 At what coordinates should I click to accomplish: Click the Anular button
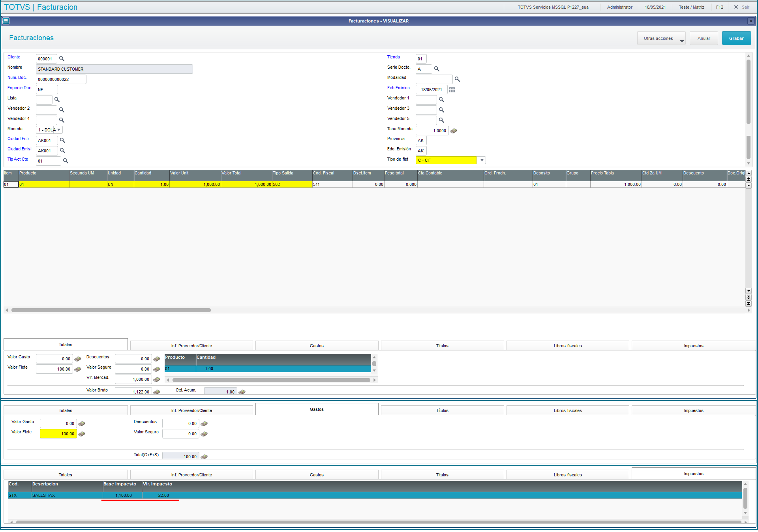(704, 39)
